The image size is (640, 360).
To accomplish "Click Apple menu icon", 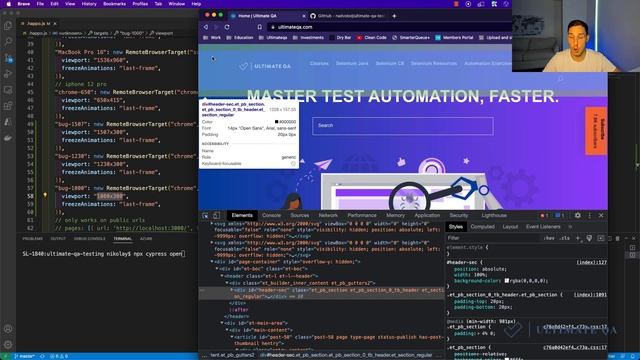I will click(x=9, y=4).
